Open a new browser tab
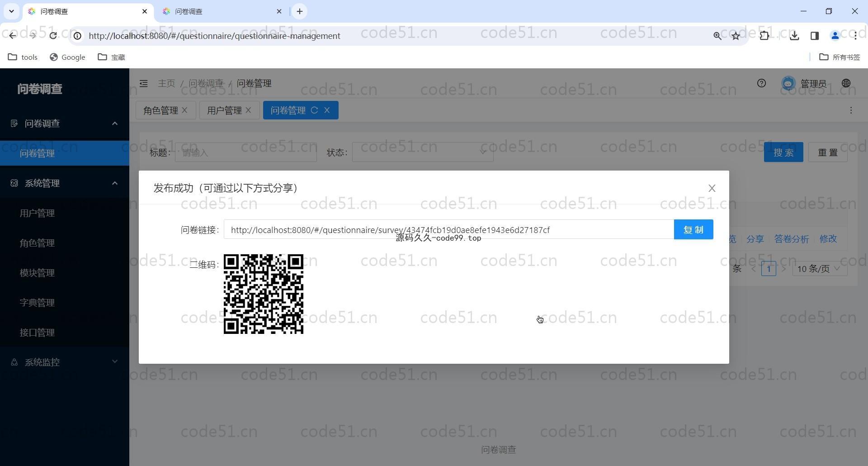Image resolution: width=868 pixels, height=466 pixels. coord(300,11)
